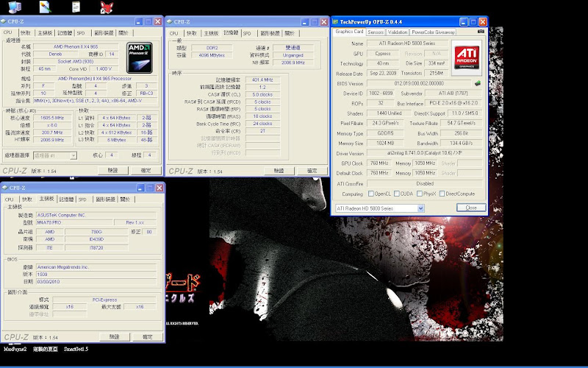This screenshot has width=588, height=368.
Task: Click the M4A78 PRO model value
Action: tap(74, 222)
